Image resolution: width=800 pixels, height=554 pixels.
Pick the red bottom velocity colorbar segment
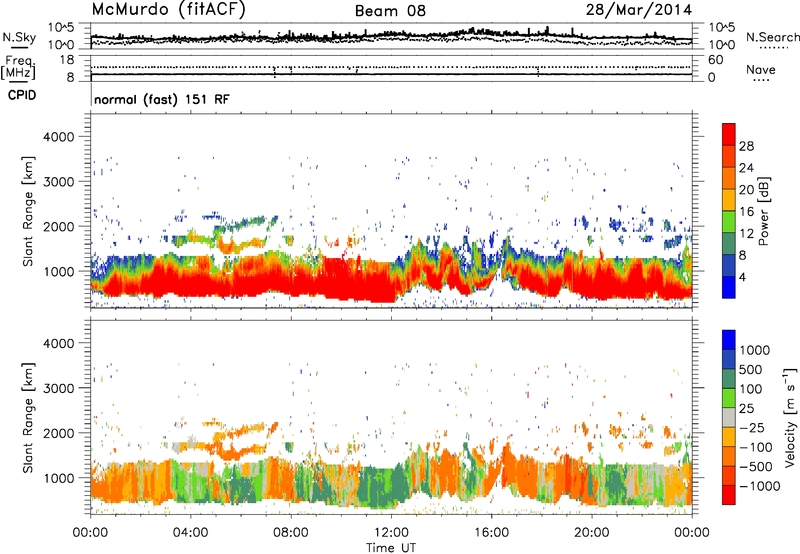[x=729, y=495]
